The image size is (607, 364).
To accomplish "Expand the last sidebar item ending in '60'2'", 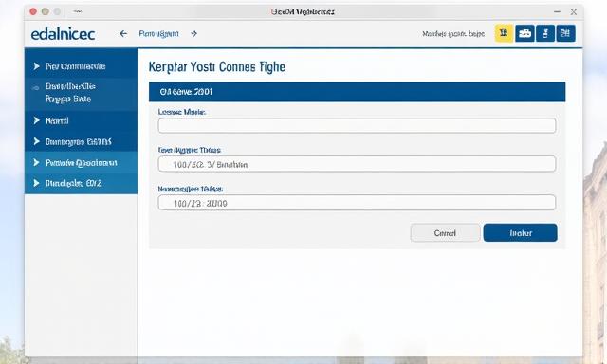I will click(81, 183).
